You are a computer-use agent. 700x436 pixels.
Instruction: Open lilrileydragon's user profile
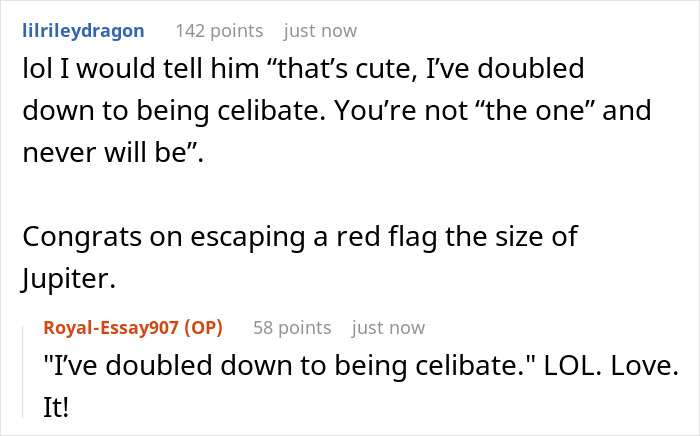tap(83, 31)
